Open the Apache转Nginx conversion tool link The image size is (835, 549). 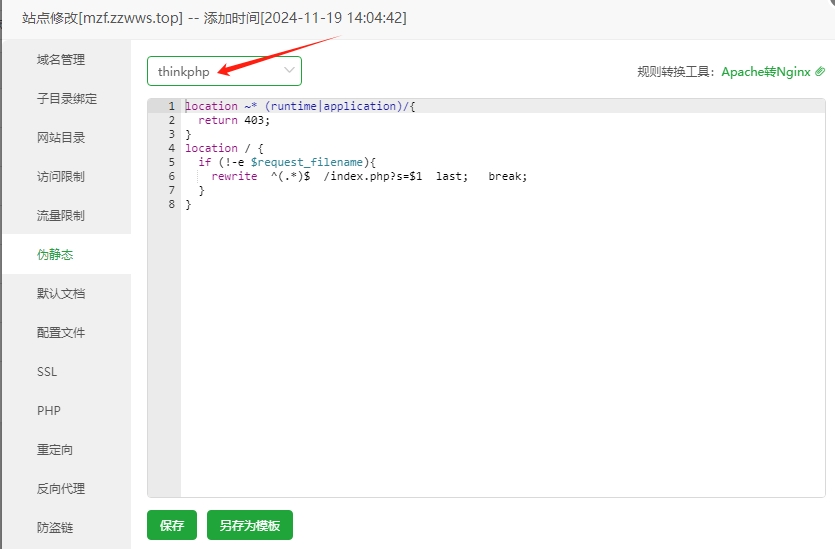point(766,71)
